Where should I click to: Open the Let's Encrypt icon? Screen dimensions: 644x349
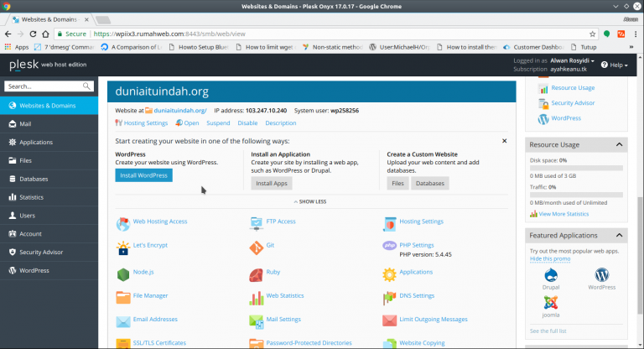click(x=122, y=247)
